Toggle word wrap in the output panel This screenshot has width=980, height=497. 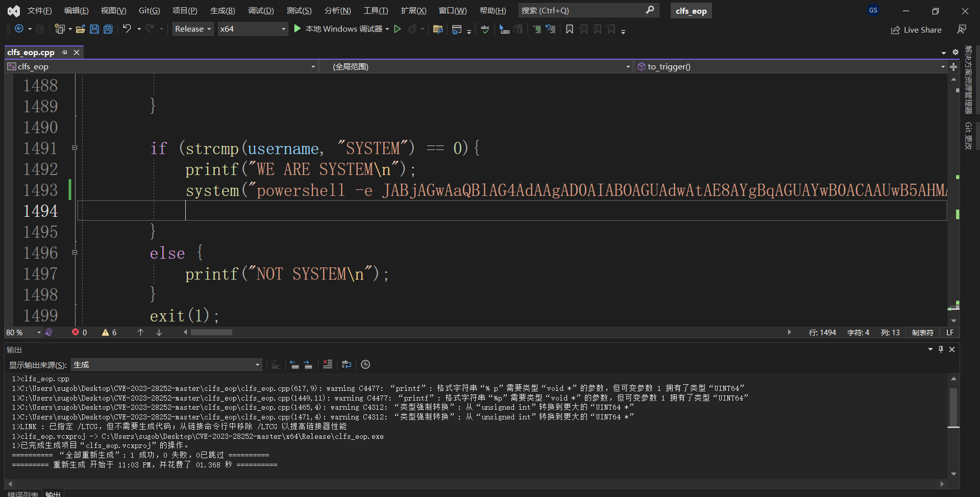click(x=347, y=364)
